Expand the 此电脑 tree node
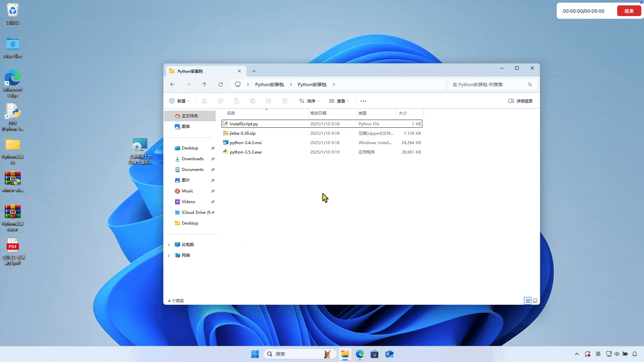 point(169,245)
